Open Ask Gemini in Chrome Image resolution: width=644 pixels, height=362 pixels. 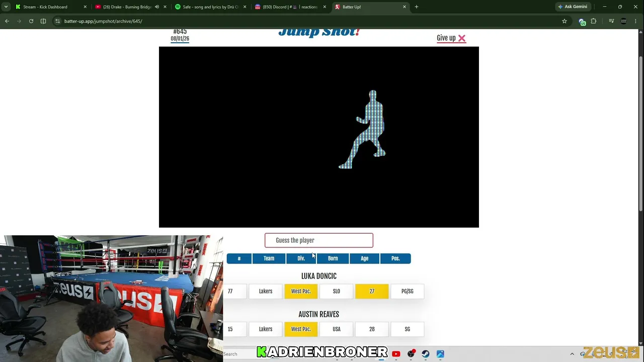point(573,7)
